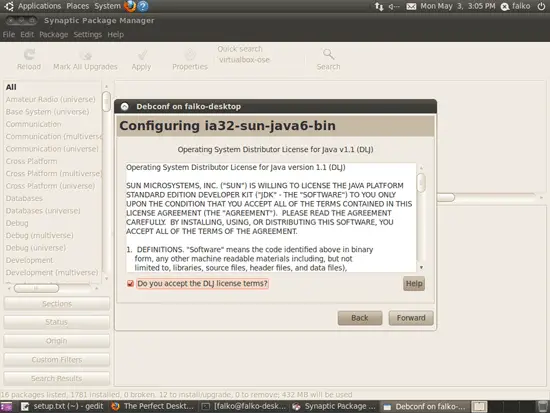Screen dimensions: 550x413
Task: Open the Places menu
Action: pyautogui.click(x=78, y=6)
